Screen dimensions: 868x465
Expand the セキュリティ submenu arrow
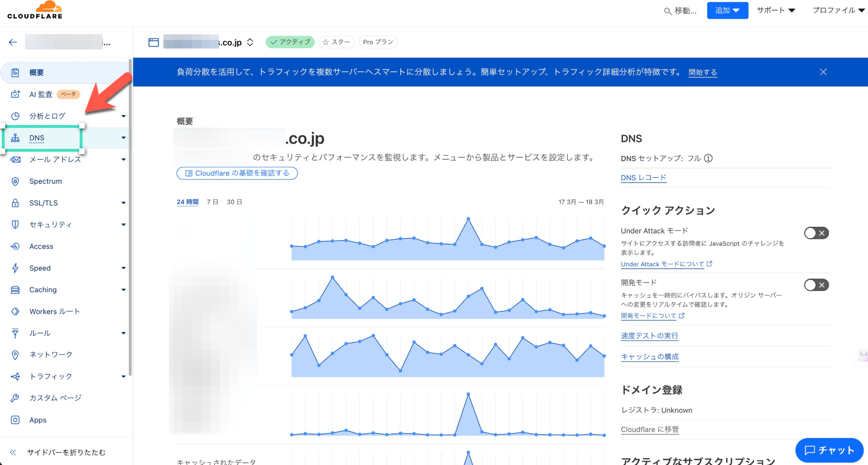123,224
